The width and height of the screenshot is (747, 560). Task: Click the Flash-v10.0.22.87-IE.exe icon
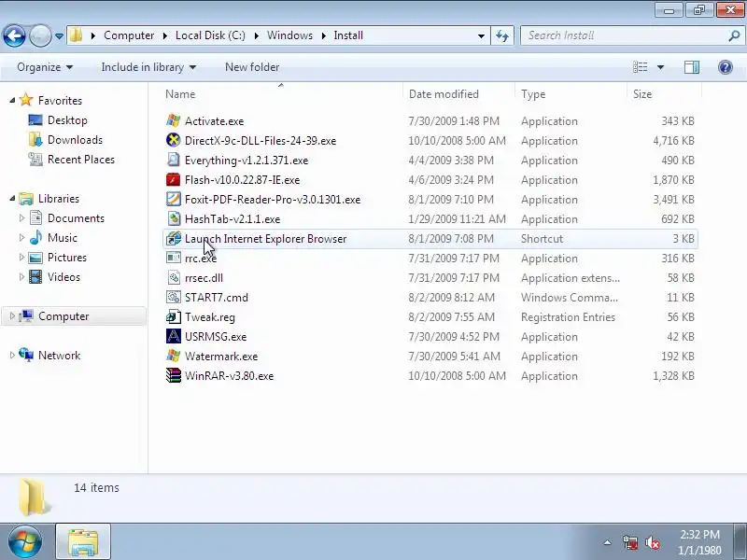[x=174, y=179]
